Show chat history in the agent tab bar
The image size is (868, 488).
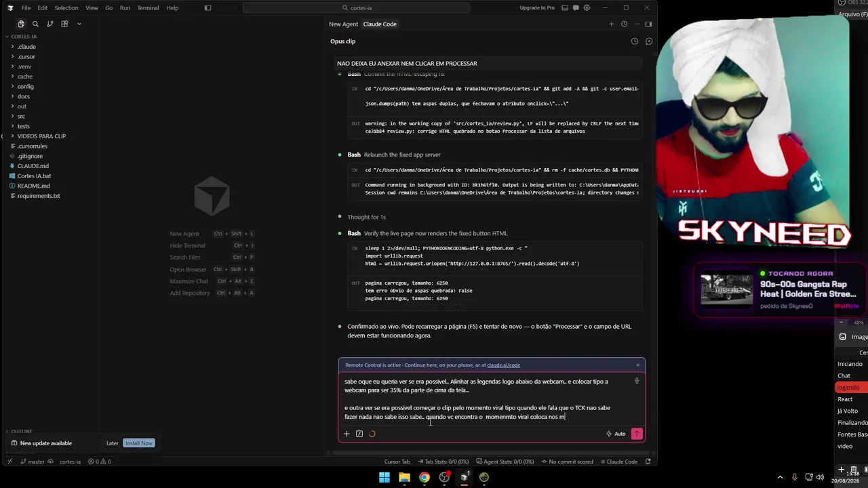(x=624, y=24)
